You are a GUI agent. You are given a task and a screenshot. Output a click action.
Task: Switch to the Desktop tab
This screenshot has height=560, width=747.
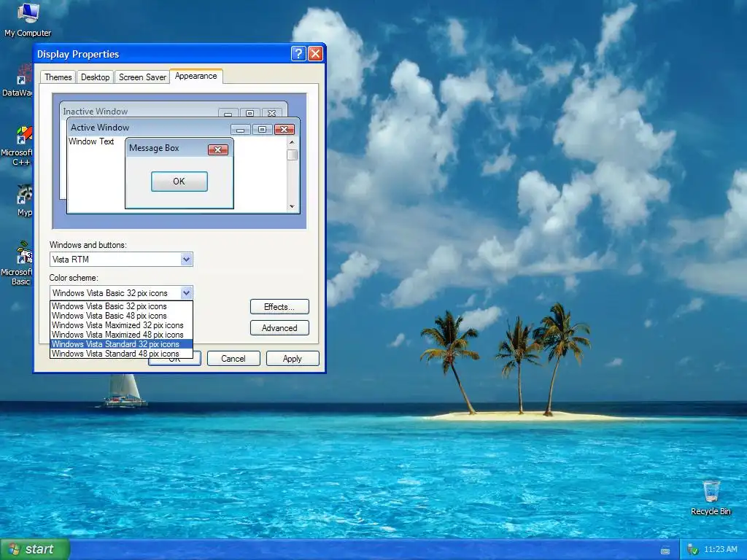tap(96, 77)
